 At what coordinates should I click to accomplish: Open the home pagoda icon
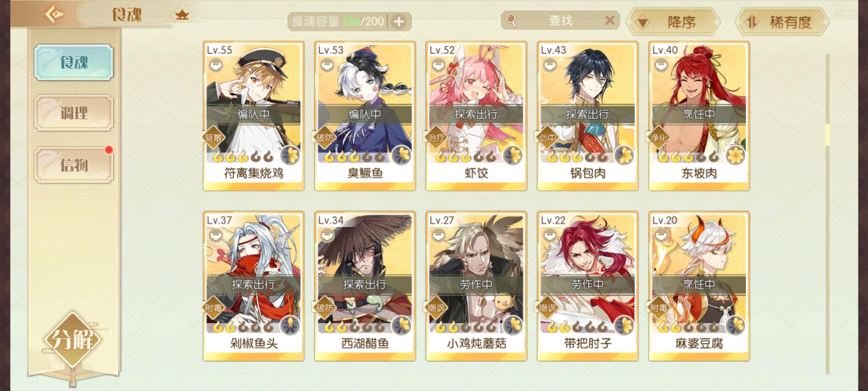[x=182, y=15]
